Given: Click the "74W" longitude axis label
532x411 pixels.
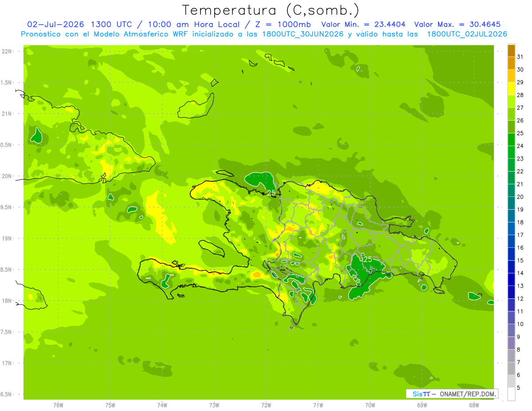Looking at the screenshot, I should click(x=162, y=405).
